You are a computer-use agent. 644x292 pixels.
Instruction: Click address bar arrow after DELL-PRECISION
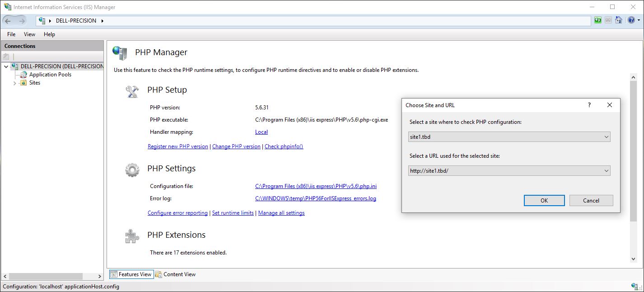[102, 21]
